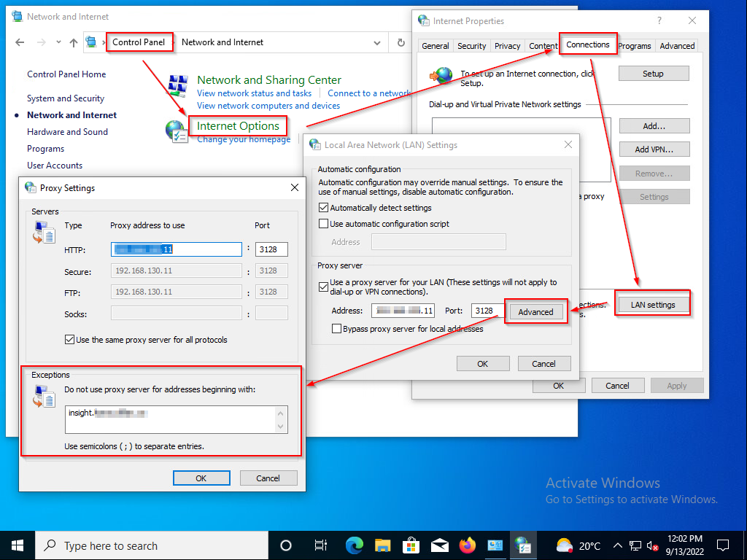The height and width of the screenshot is (560, 747).
Task: Open File Explorer taskbar icon
Action: click(382, 545)
